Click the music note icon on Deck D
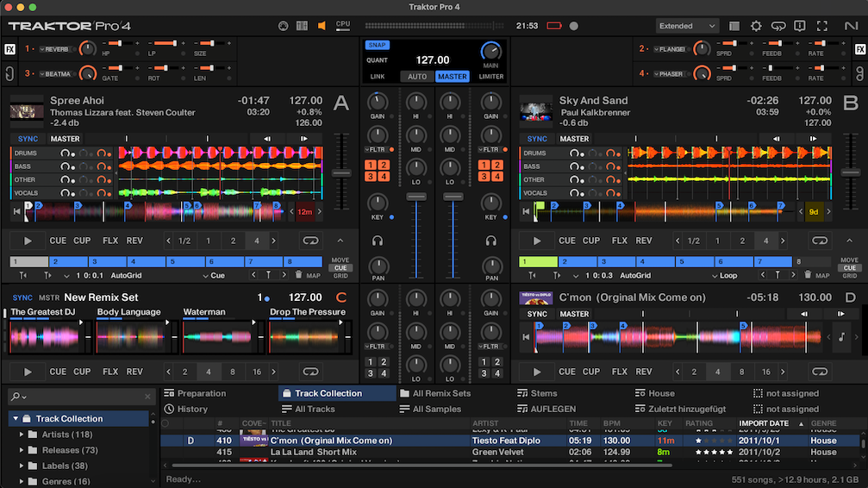Screen dimensions: 868x488 (841, 337)
